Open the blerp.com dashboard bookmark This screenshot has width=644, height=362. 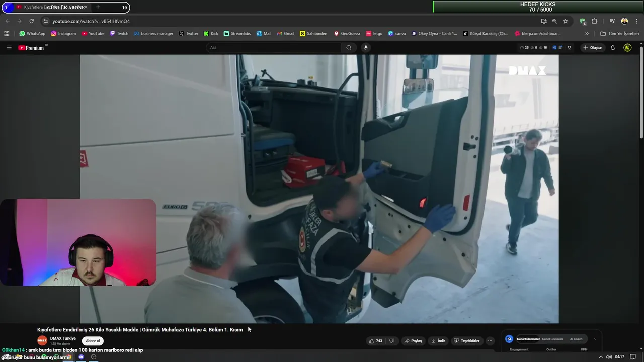click(x=538, y=34)
